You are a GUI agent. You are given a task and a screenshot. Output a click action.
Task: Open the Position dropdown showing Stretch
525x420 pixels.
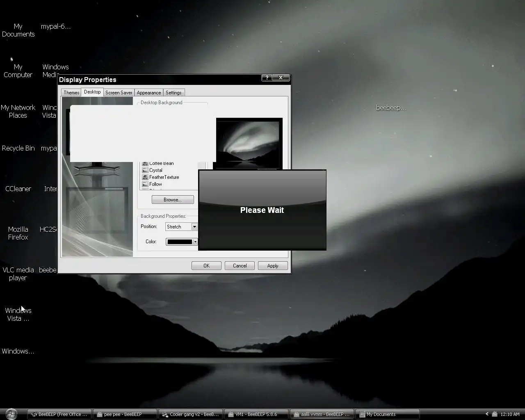point(182,227)
